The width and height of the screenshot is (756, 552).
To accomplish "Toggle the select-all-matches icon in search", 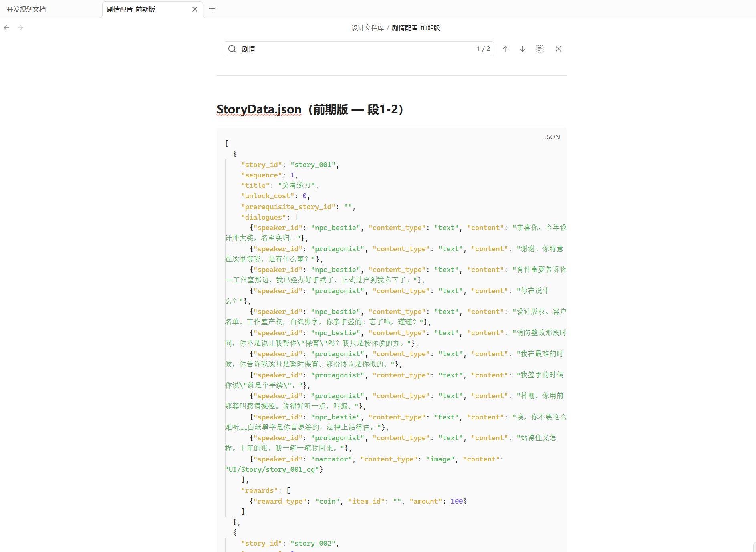I will [540, 49].
